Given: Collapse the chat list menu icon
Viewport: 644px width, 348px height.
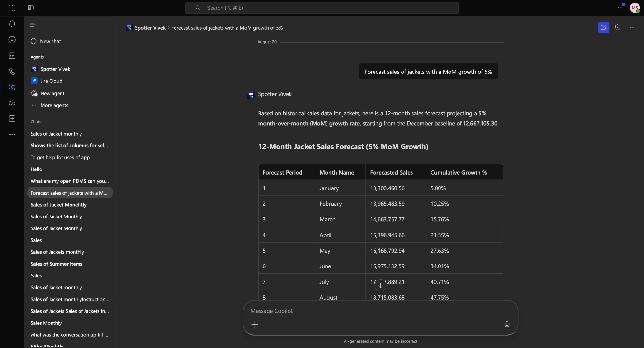Looking at the screenshot, I should click(x=33, y=25).
